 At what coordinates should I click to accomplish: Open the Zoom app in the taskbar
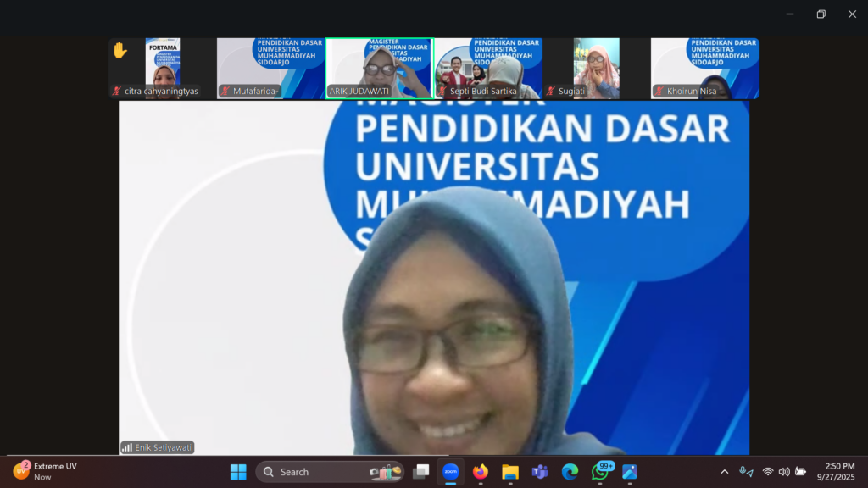click(451, 472)
